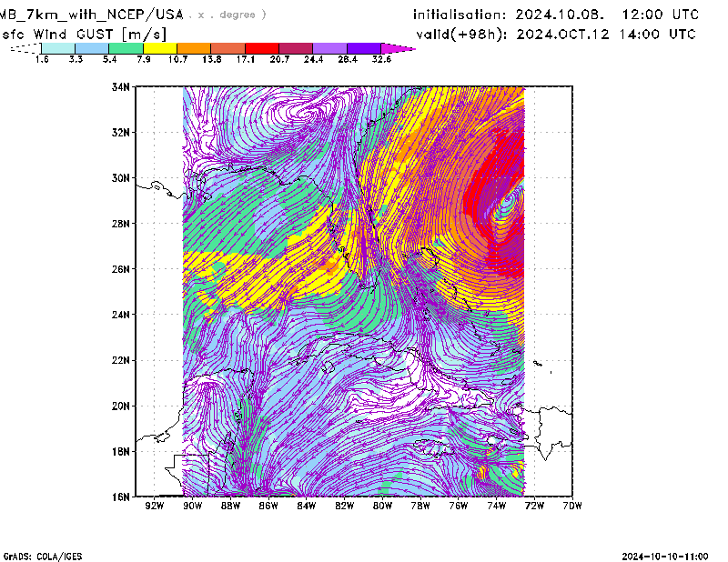Click the 86W longitude label
728x562 pixels.
pos(268,506)
